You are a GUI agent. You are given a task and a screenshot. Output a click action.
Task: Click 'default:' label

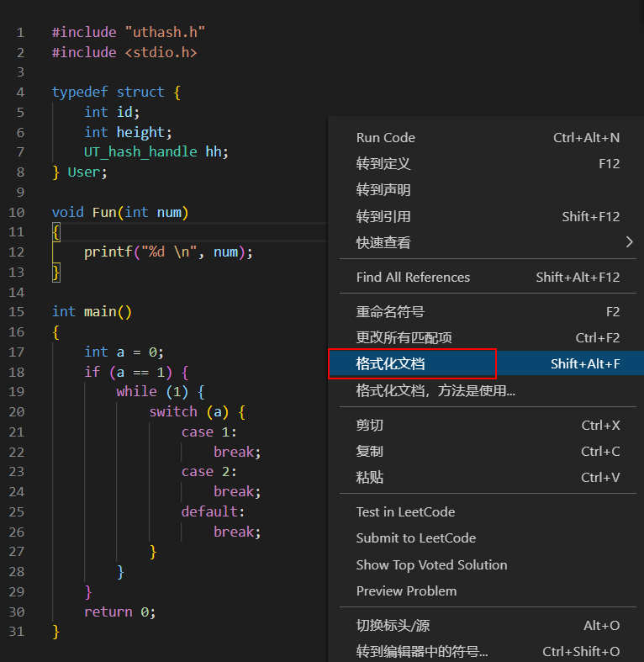tap(213, 511)
